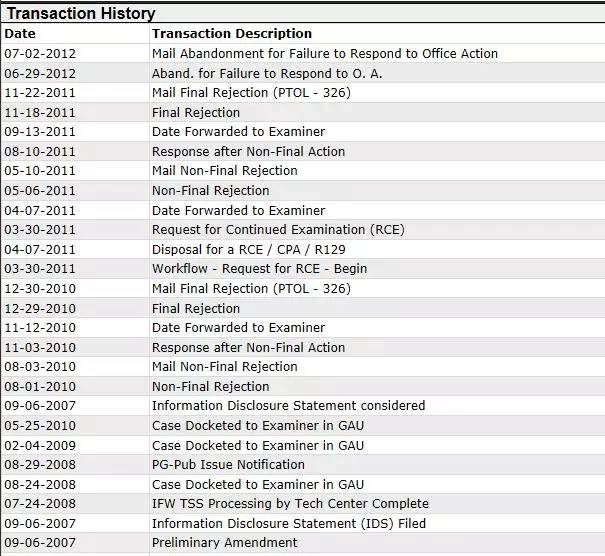Screen dimensions: 605x556
Task: Select the 09-13-2011 date cell
Action: click(40, 132)
